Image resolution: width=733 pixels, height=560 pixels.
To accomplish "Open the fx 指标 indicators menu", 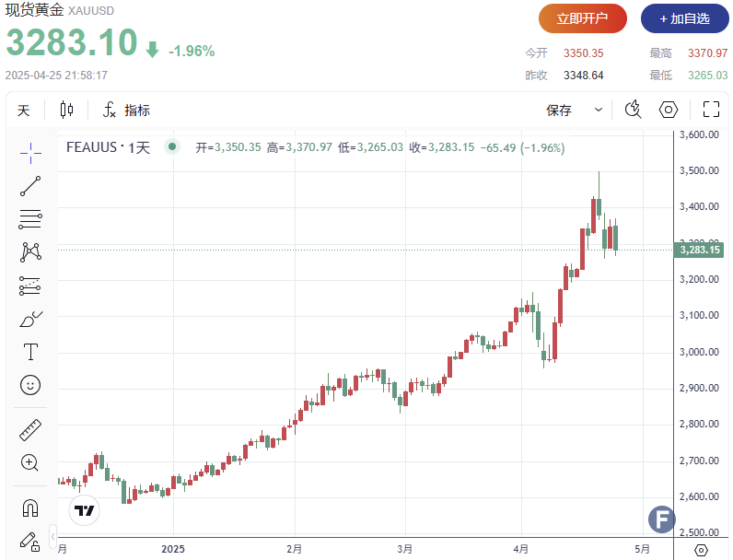I will (126, 111).
